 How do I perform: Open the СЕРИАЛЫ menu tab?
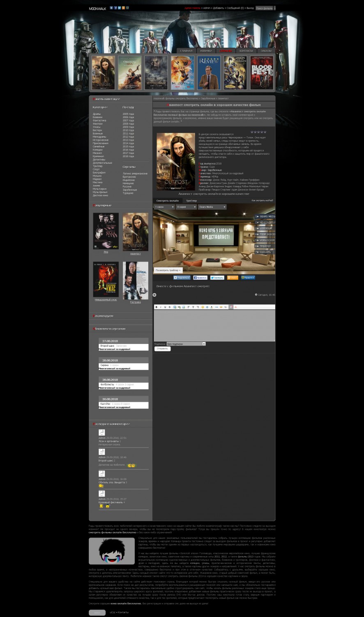point(226,51)
